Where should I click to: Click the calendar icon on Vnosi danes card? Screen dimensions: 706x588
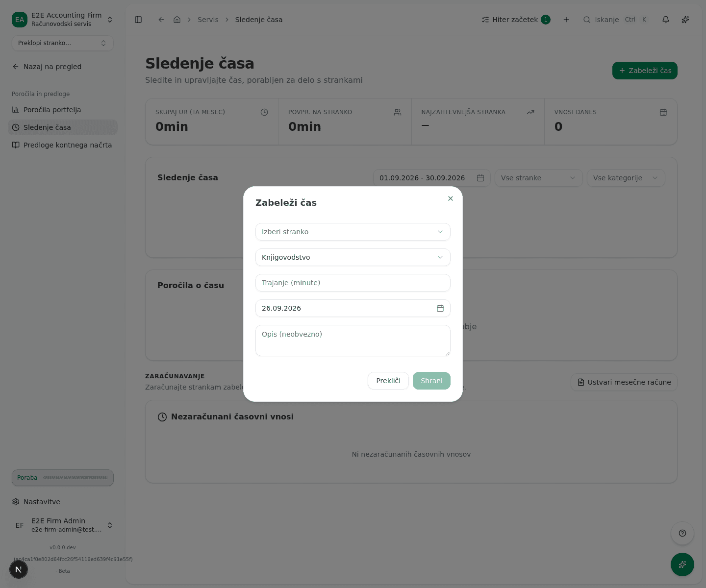tap(663, 112)
